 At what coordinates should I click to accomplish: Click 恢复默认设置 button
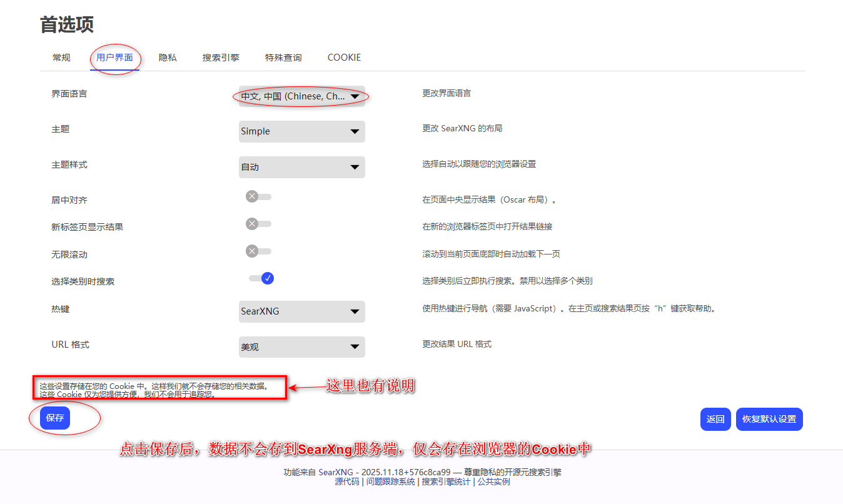click(x=769, y=420)
